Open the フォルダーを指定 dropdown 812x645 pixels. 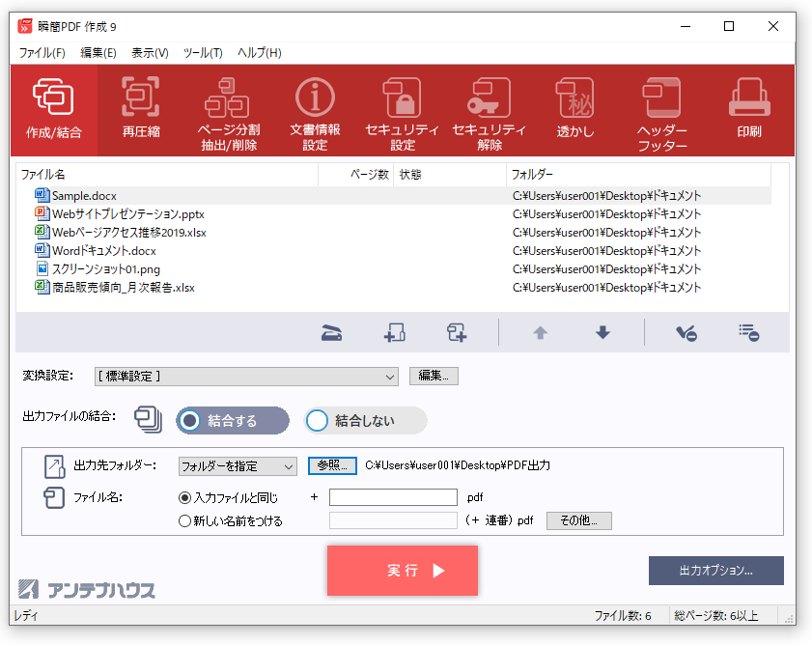(238, 466)
